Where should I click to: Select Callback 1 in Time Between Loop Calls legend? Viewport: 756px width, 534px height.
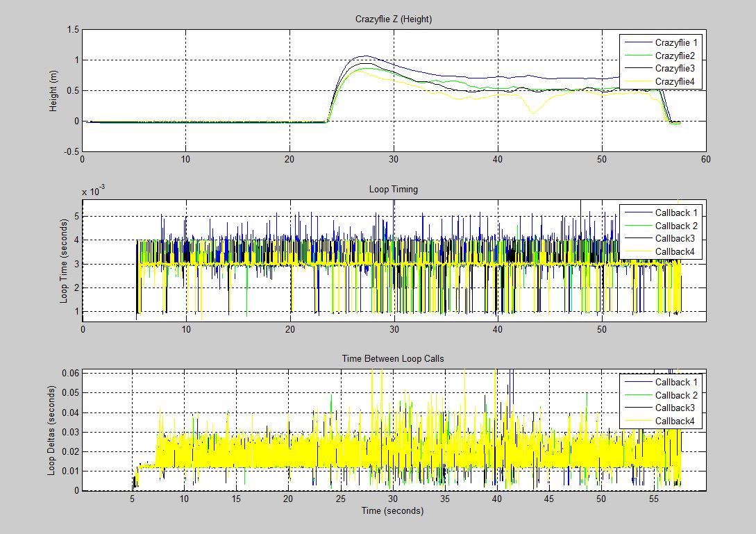(x=676, y=382)
